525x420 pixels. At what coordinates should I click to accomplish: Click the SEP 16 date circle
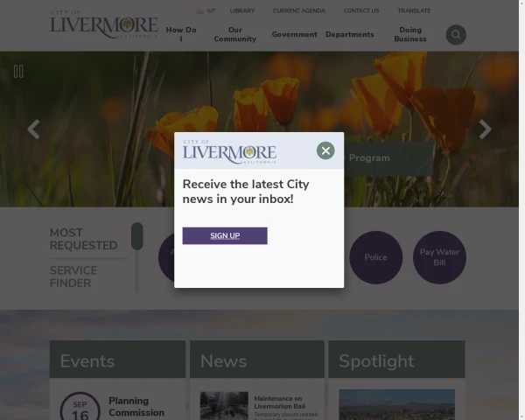pos(80,407)
